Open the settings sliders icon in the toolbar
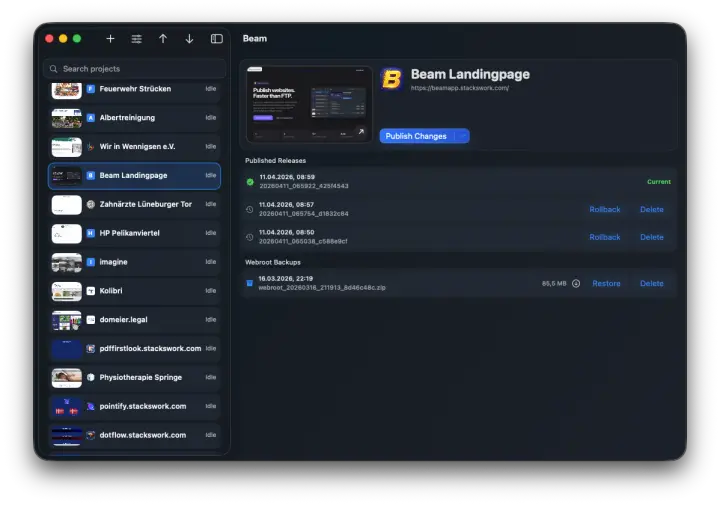Screen dimensions: 720x505 pos(136,39)
